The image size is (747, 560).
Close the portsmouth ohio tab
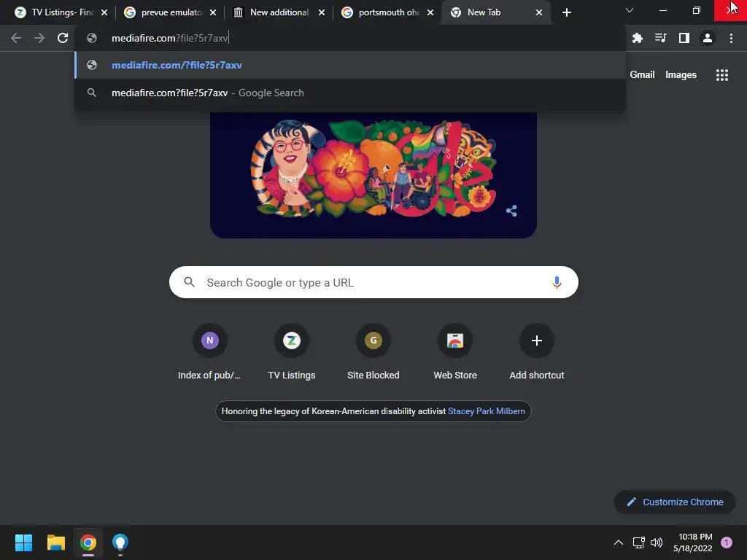click(430, 12)
